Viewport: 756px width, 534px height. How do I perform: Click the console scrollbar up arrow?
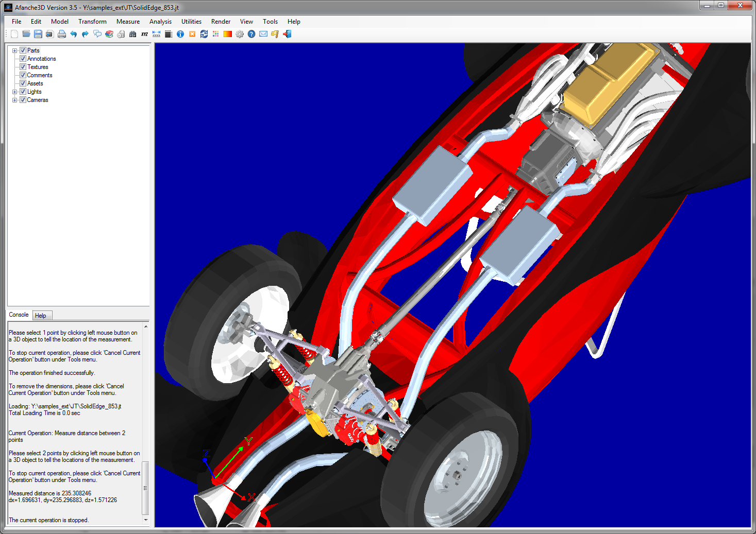146,326
